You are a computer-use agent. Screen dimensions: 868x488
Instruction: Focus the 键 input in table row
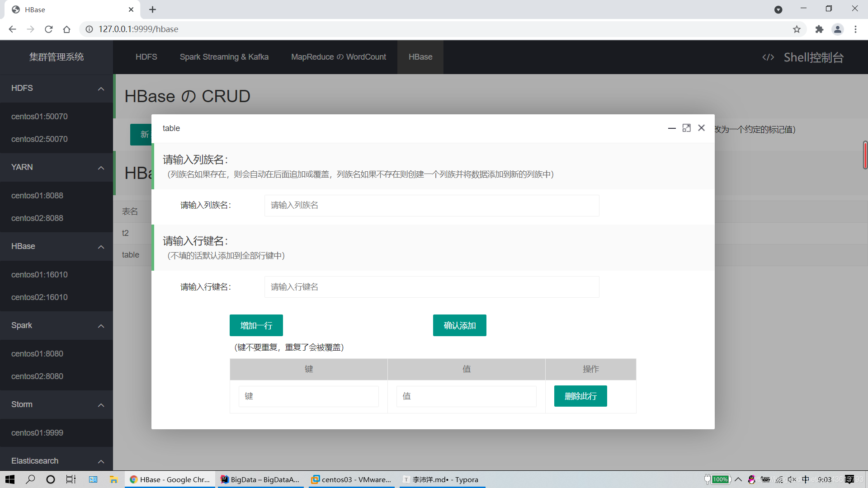pos(309,396)
